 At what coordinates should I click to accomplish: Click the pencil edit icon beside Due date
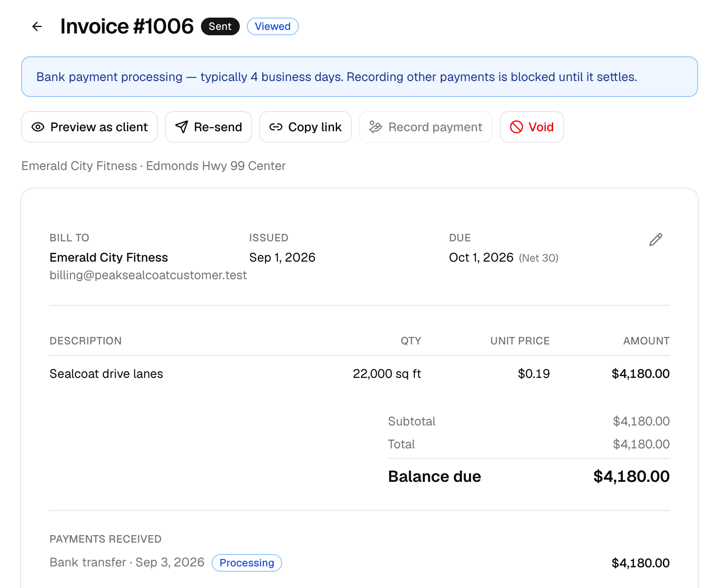point(656,240)
